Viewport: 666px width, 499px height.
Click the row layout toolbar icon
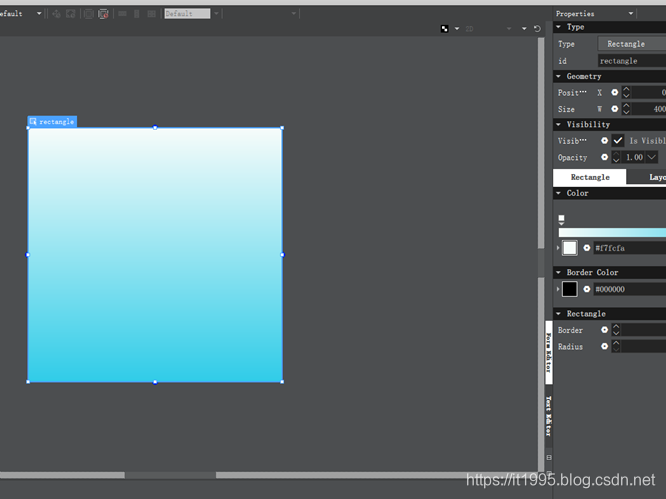tap(122, 14)
